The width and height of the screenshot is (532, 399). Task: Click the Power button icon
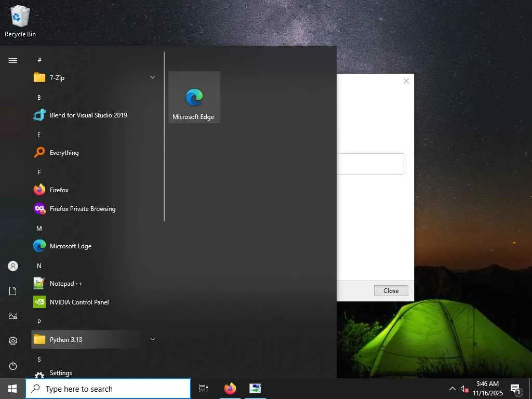tap(13, 366)
